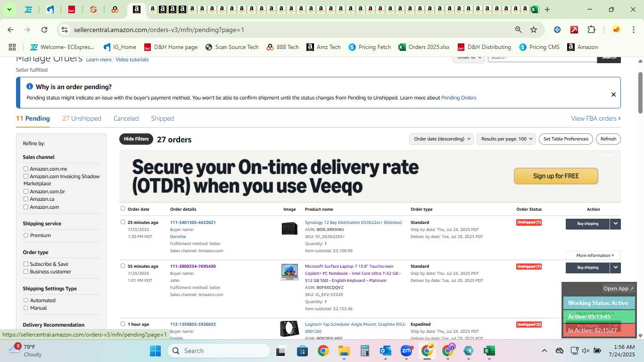644x362 pixels.
Task: Expand Buy shipping arrow for Surface Laptop order
Action: 615,268
